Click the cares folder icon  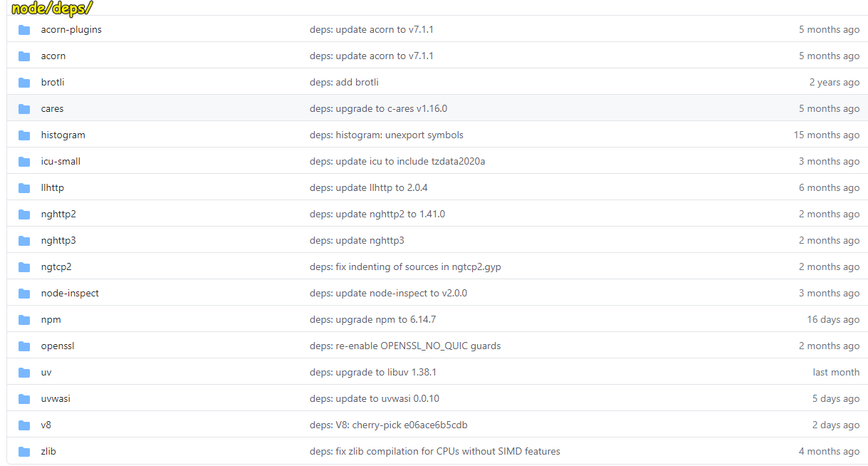tap(24, 109)
